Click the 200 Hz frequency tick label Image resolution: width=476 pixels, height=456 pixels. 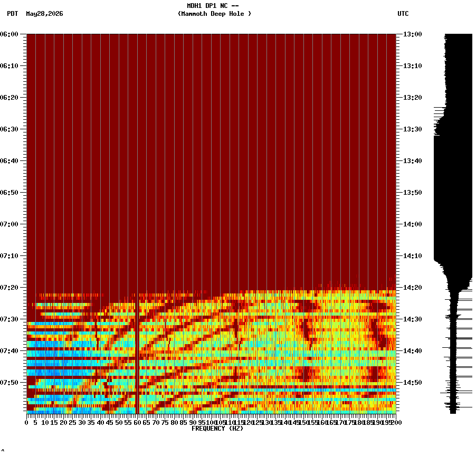(396, 423)
